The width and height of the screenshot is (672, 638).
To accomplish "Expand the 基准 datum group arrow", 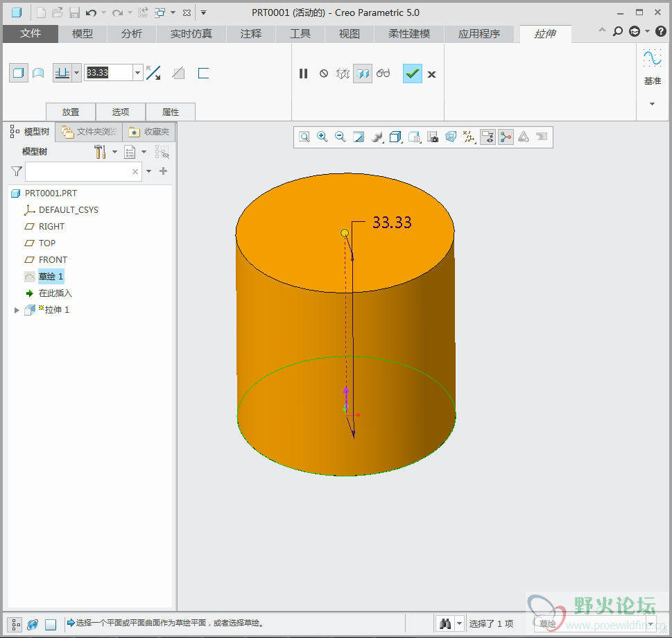I will [653, 104].
